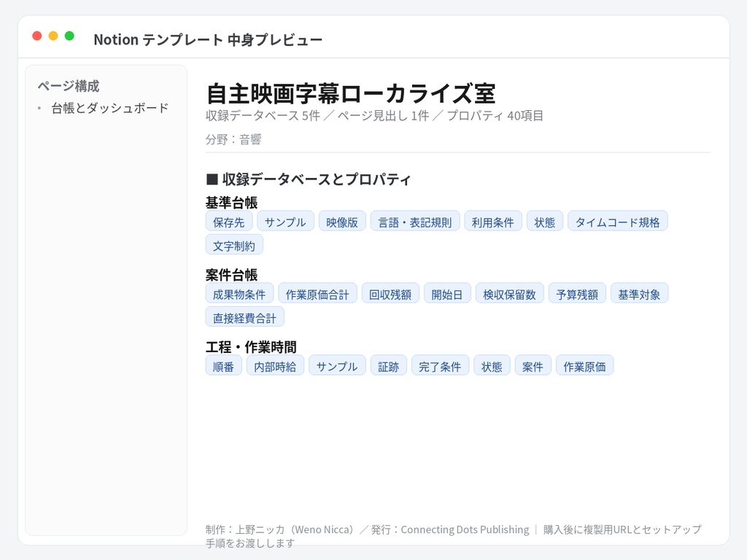Select the 作業原価合計 property tag
The width and height of the screenshot is (747, 560).
(x=318, y=293)
